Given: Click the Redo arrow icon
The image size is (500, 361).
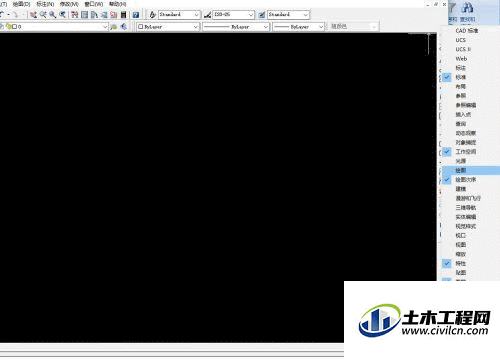Looking at the screenshot, I should click(x=15, y=15).
